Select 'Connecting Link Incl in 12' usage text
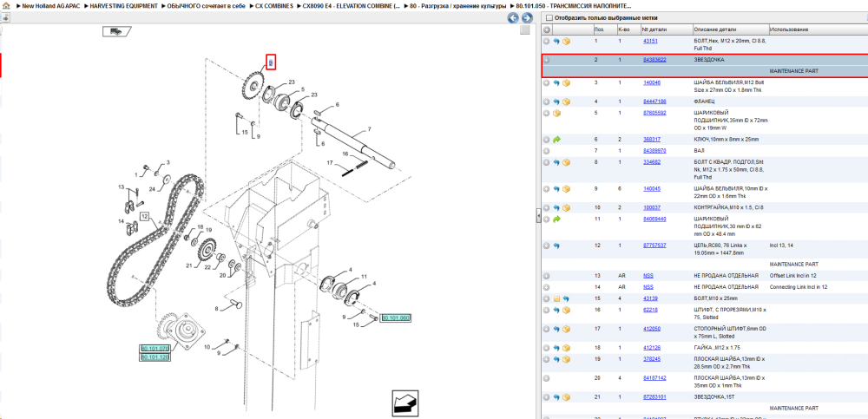The image size is (868, 419). (x=799, y=287)
